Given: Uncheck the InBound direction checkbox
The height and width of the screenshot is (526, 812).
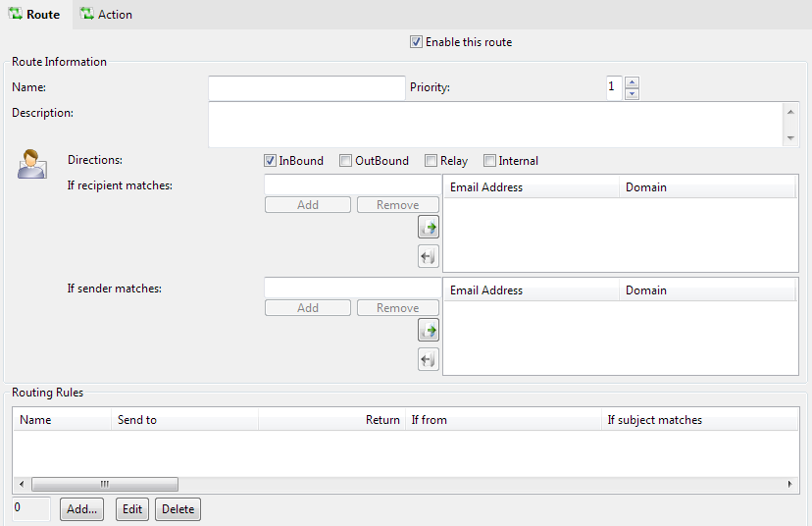Looking at the screenshot, I should coord(271,161).
